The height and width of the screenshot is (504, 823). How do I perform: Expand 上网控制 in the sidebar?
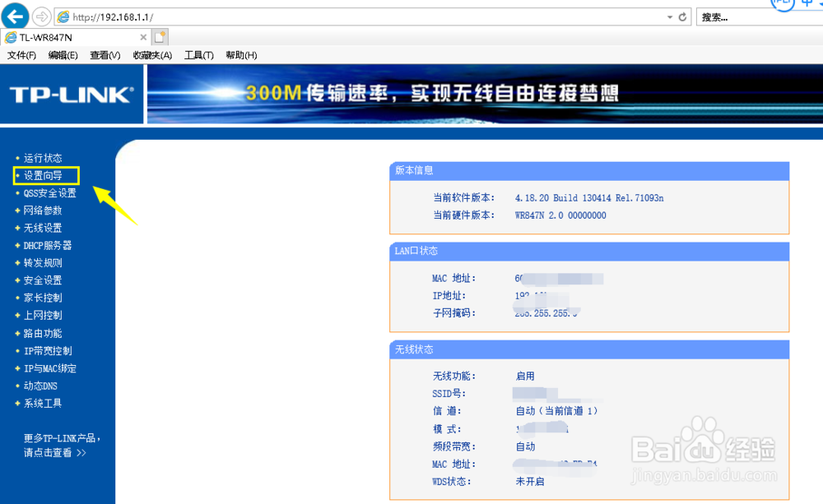[43, 315]
